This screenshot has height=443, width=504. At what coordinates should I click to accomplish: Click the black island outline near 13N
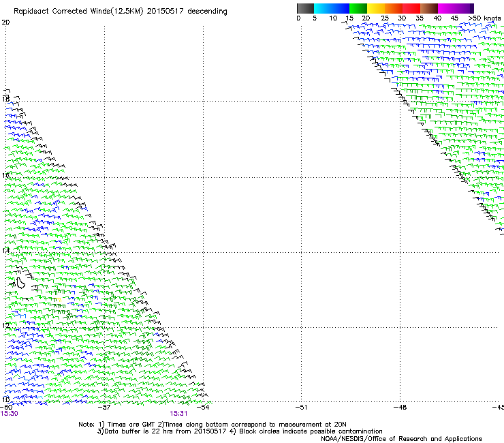[21, 283]
